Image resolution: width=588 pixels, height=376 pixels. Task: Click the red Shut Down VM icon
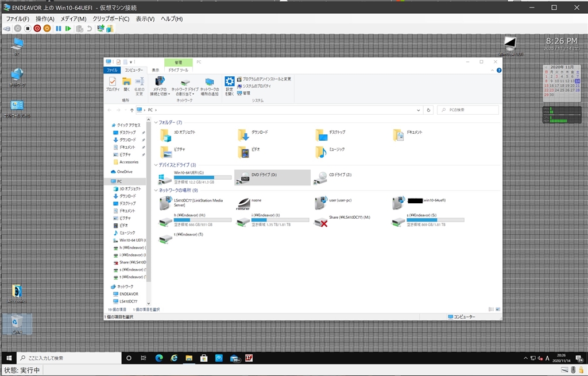coord(37,29)
